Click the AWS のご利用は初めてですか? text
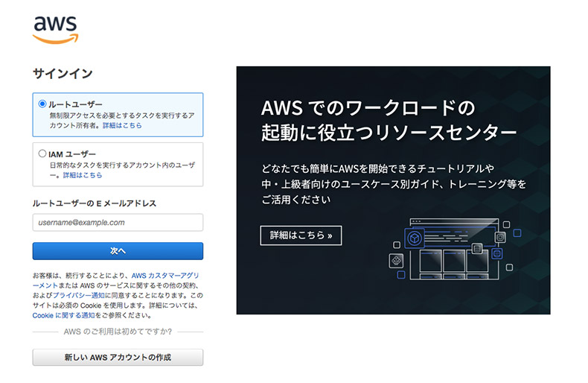Image resolution: width=588 pixels, height=383 pixels. pyautogui.click(x=118, y=332)
